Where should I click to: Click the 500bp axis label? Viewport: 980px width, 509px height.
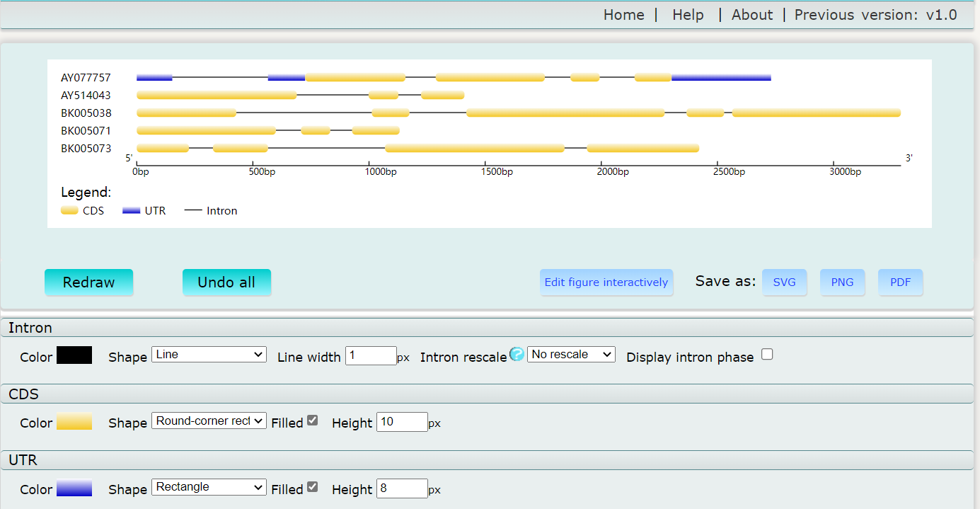point(262,172)
